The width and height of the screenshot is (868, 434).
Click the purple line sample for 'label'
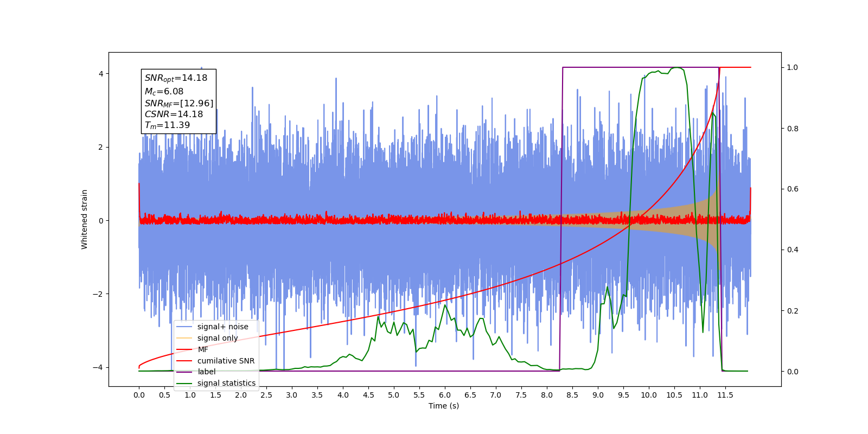pos(184,372)
